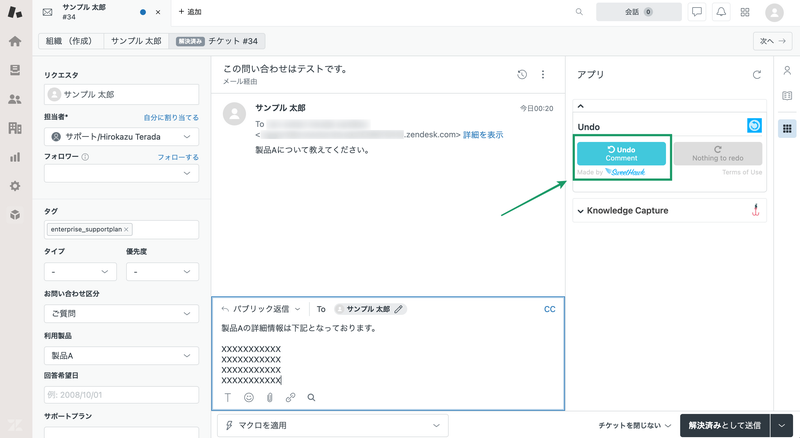The height and width of the screenshot is (438, 800).
Task: Click the Undo Comment button
Action: (x=621, y=153)
